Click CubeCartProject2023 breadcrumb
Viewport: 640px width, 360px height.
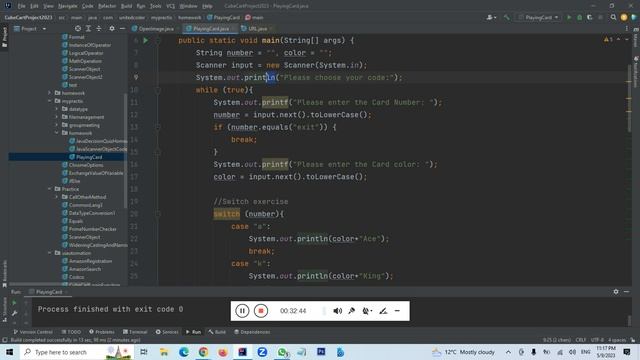(29, 18)
